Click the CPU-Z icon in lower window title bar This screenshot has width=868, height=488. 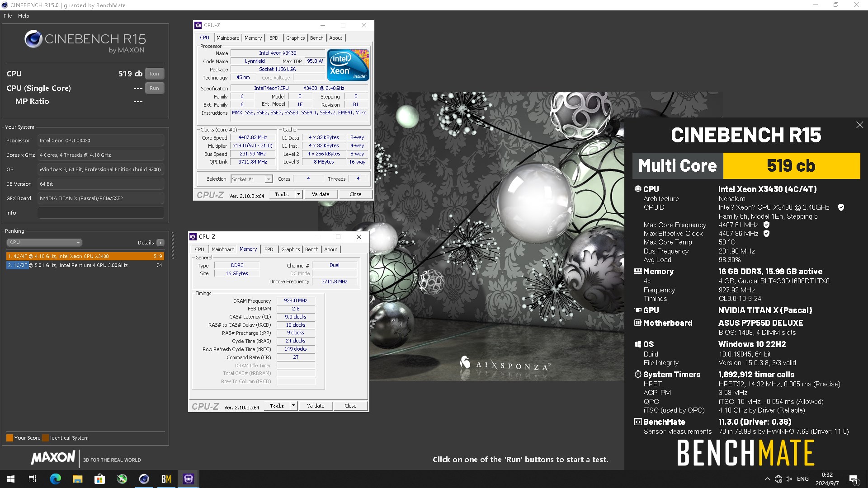193,237
